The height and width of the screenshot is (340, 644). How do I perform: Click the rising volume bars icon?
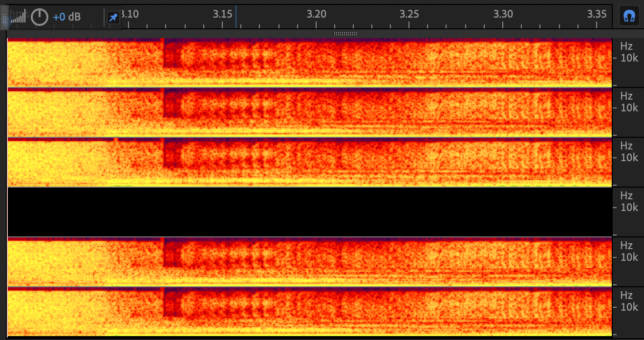pos(18,17)
